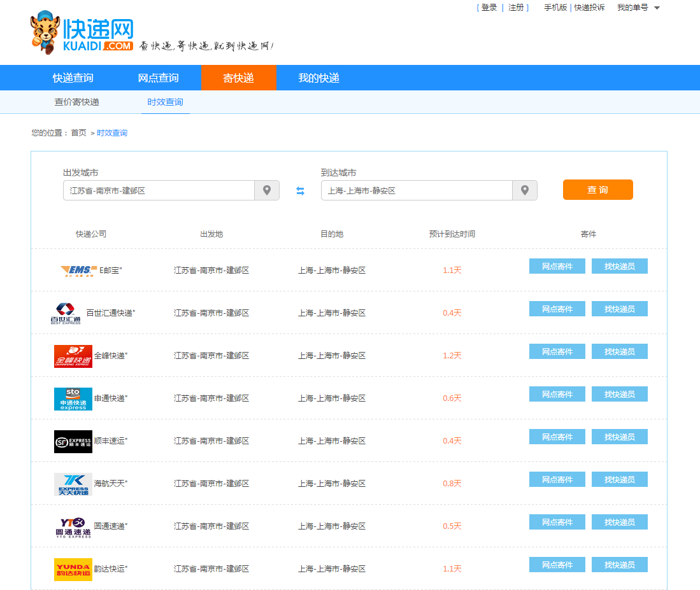Viewport: 700px width, 590px height.
Task: Click 找快递员 button for 顺丰速运 row
Action: click(x=619, y=437)
